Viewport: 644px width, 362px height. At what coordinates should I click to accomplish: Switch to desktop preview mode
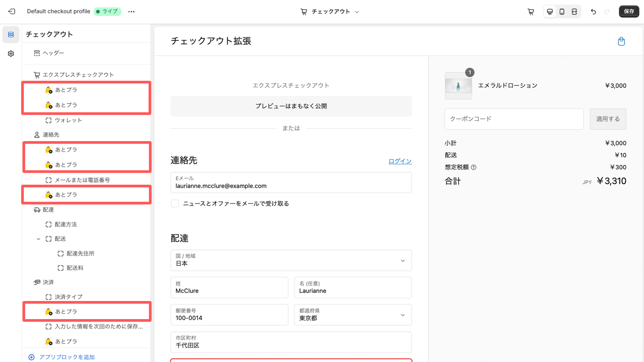(550, 12)
